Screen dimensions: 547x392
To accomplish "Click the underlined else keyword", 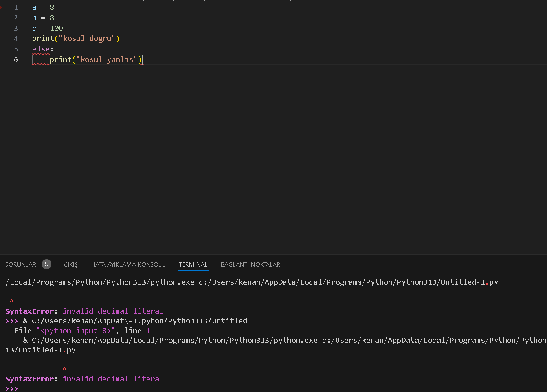I will pos(40,49).
